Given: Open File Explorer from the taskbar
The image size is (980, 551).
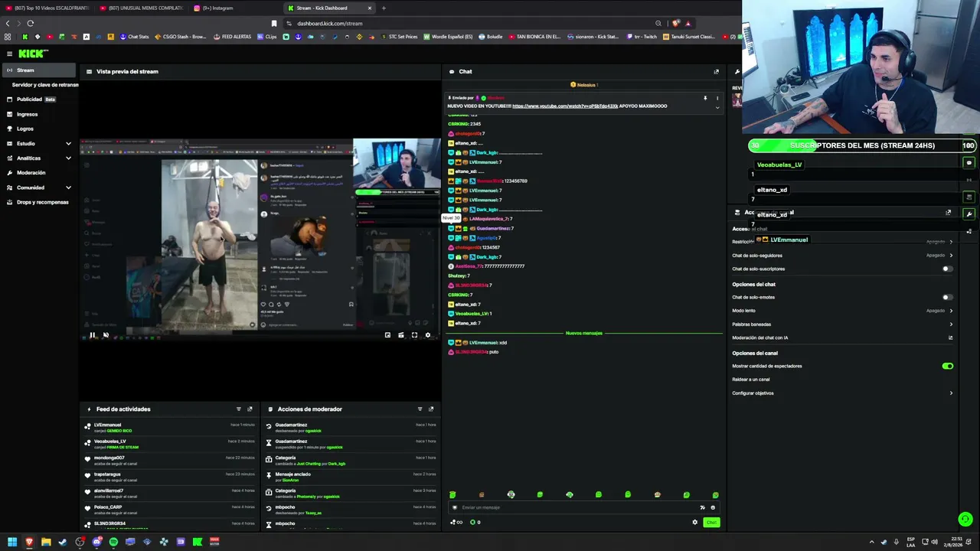Looking at the screenshot, I should pyautogui.click(x=46, y=542).
